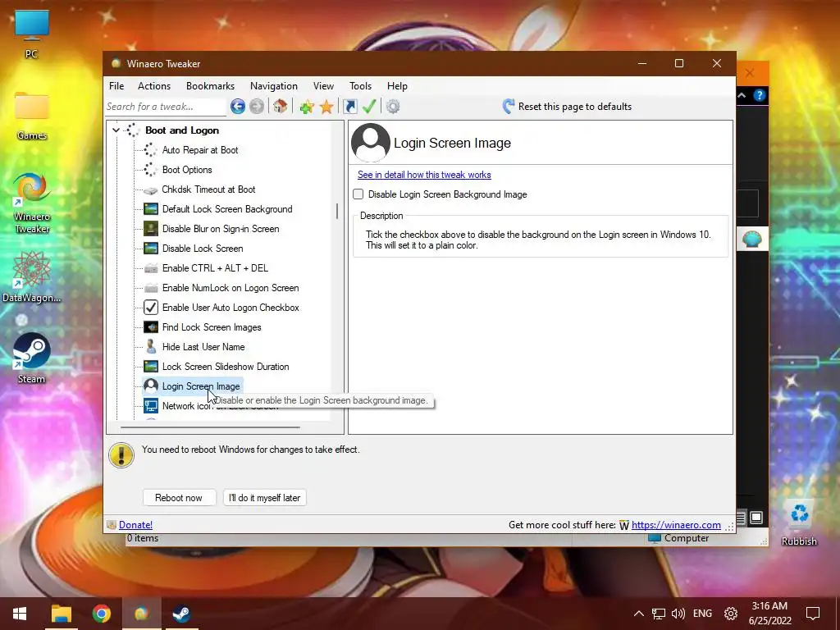840x630 pixels.
Task: Click the Lock Screen Slideshow Duration icon
Action: (x=151, y=367)
